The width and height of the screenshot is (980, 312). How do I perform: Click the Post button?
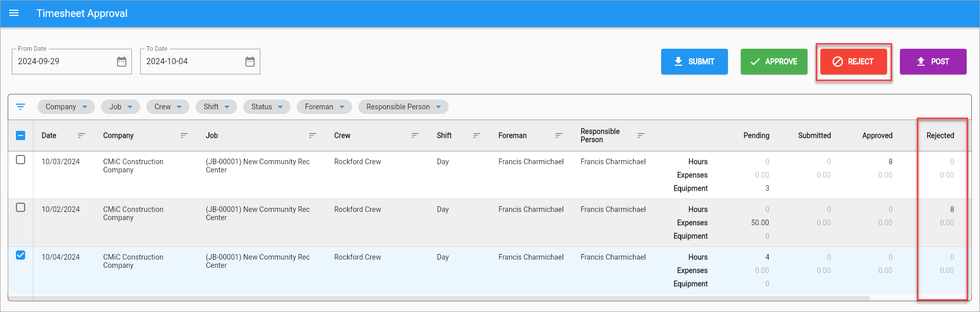(933, 62)
